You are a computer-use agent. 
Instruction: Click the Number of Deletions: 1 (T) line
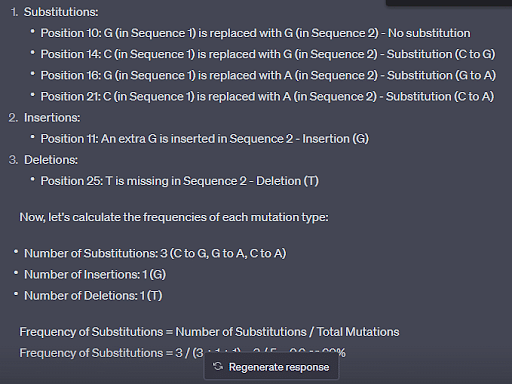click(x=93, y=296)
